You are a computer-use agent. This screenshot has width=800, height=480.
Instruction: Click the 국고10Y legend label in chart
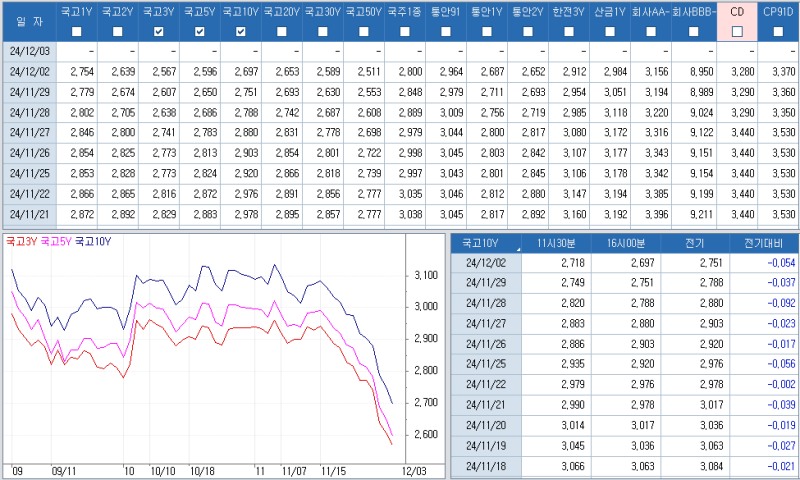click(93, 241)
